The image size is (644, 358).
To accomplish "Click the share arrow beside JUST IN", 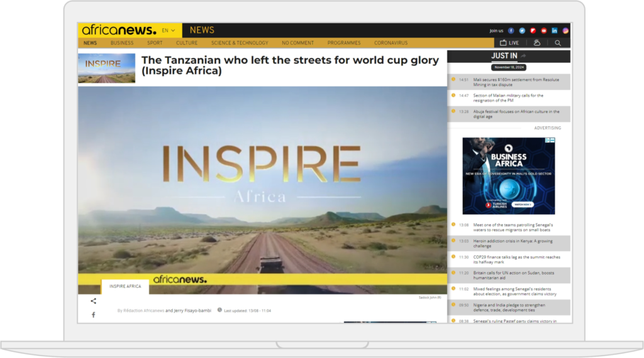I will click(x=524, y=56).
